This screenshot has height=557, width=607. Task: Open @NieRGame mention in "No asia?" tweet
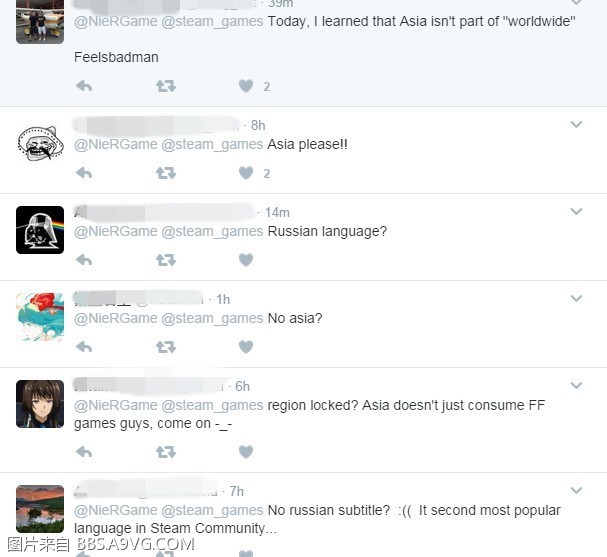point(116,318)
